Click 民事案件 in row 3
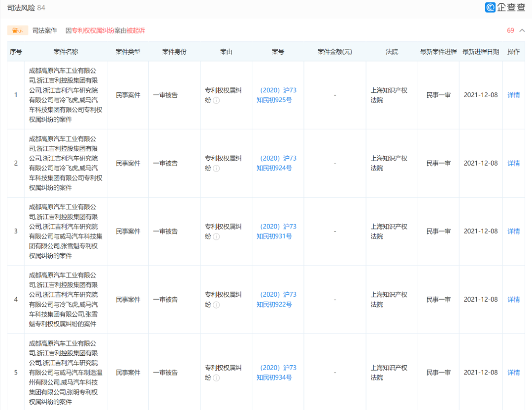 128,231
